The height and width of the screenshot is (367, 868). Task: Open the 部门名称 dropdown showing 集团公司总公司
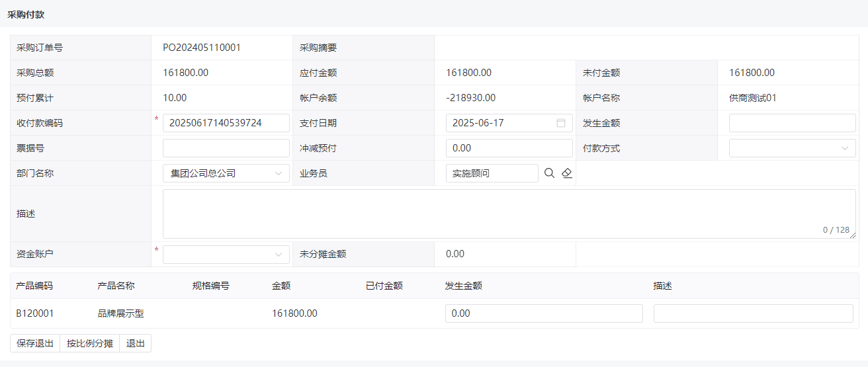226,173
